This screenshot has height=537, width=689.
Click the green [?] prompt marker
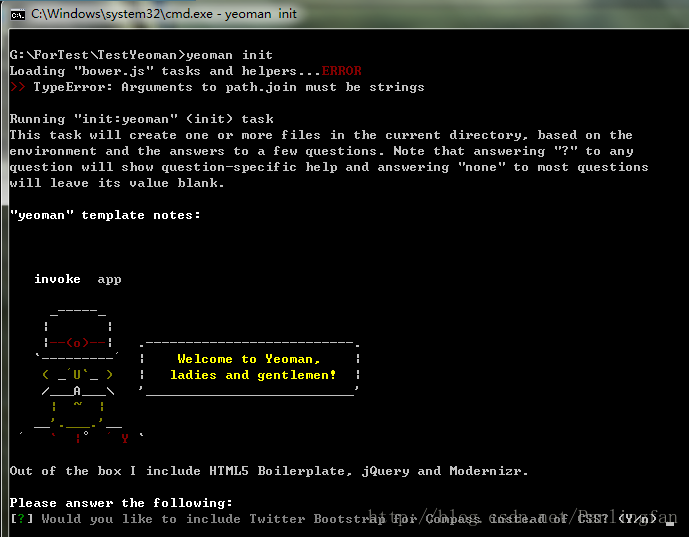click(22, 519)
